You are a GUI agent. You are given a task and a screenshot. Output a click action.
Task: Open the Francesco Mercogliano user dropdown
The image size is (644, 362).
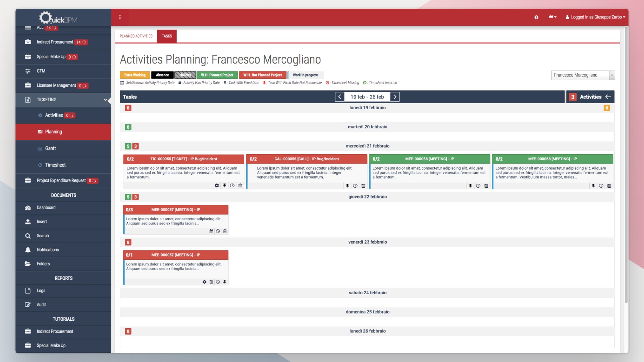(x=583, y=75)
